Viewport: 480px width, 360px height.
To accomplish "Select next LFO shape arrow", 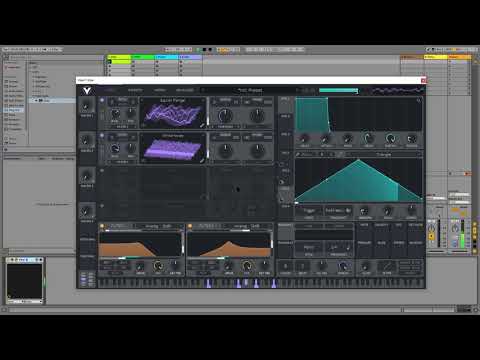I will coord(419,154).
